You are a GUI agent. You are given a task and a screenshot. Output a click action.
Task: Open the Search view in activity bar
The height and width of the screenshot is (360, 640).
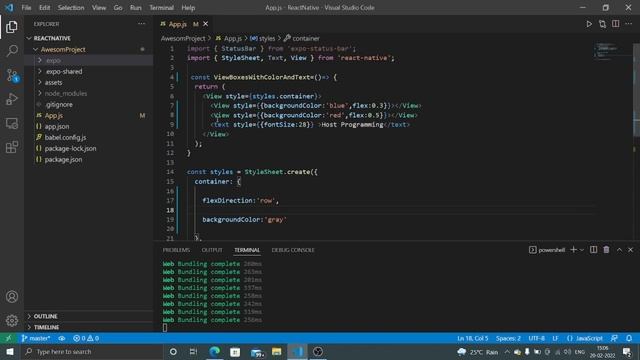[x=12, y=51]
